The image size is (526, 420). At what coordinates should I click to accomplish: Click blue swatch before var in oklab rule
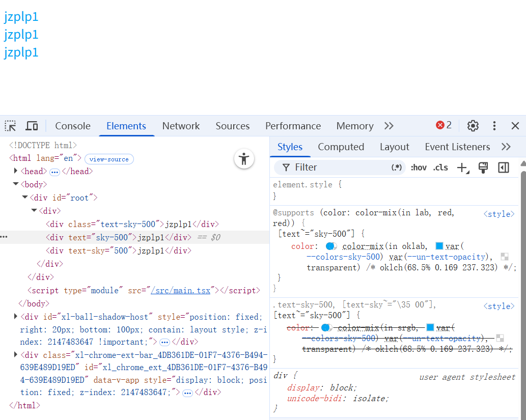tap(439, 246)
